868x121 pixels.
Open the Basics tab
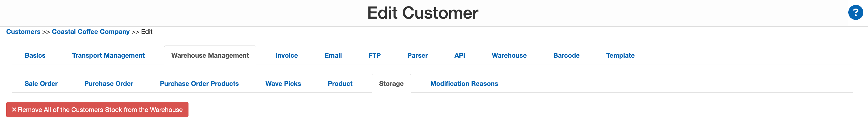pyautogui.click(x=35, y=55)
